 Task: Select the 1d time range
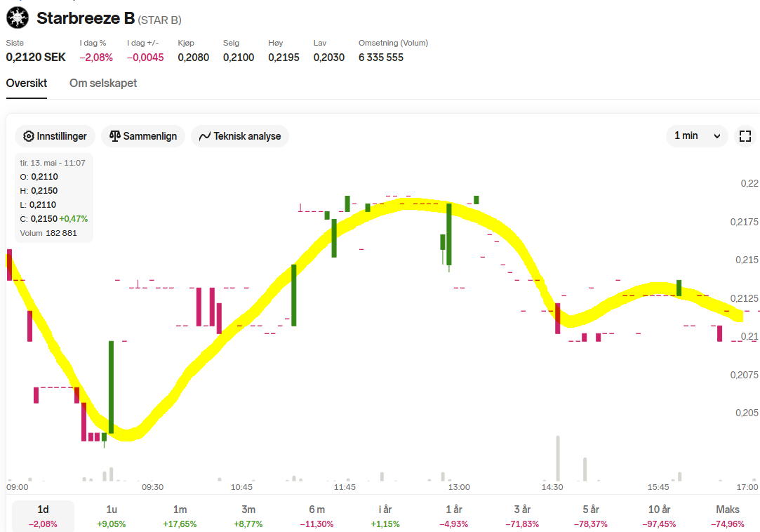coord(43,516)
